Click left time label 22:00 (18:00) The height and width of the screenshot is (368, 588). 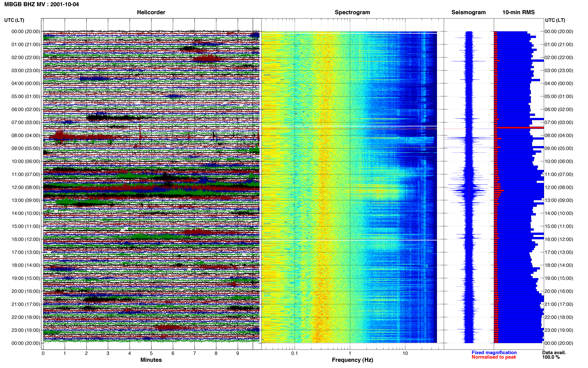point(26,317)
